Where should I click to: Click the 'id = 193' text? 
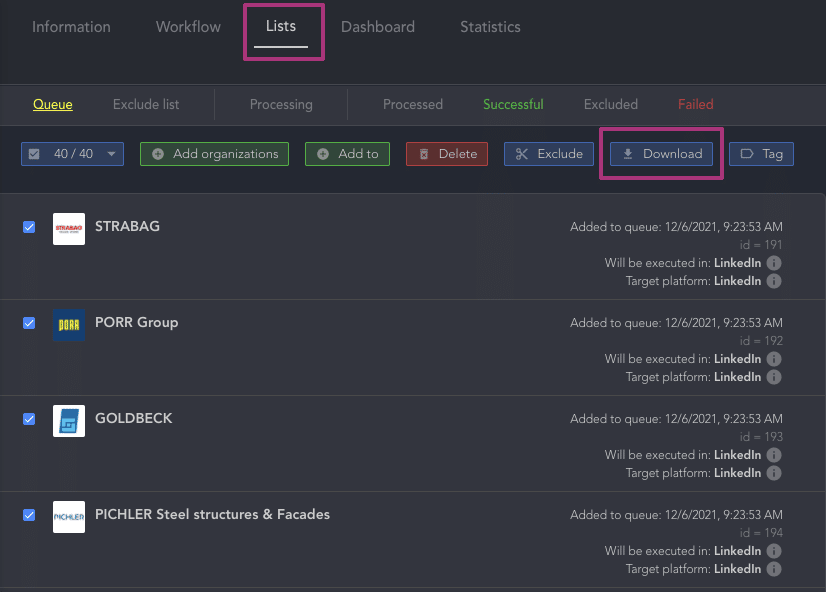click(761, 437)
